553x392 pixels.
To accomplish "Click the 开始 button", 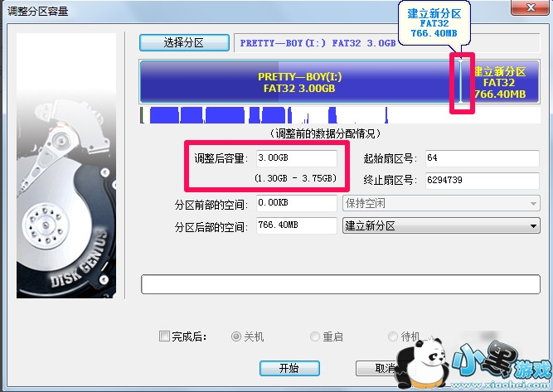I will coord(289,369).
